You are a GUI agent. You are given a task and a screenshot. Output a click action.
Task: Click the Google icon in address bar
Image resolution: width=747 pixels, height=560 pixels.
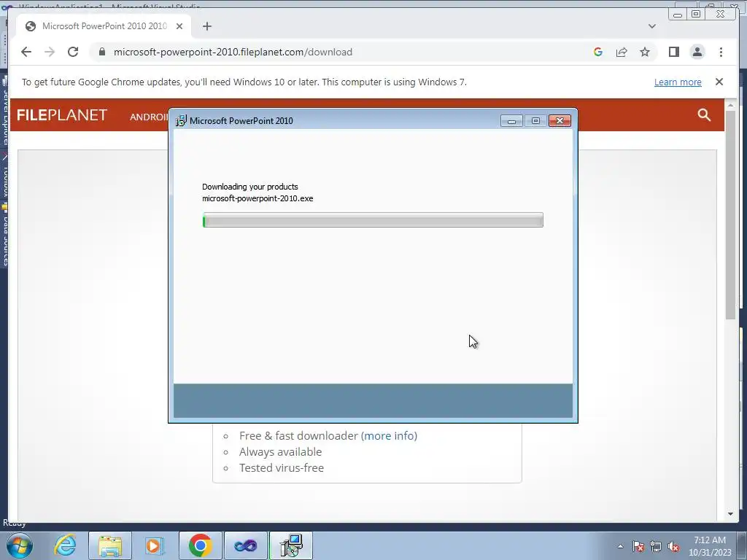(x=598, y=52)
